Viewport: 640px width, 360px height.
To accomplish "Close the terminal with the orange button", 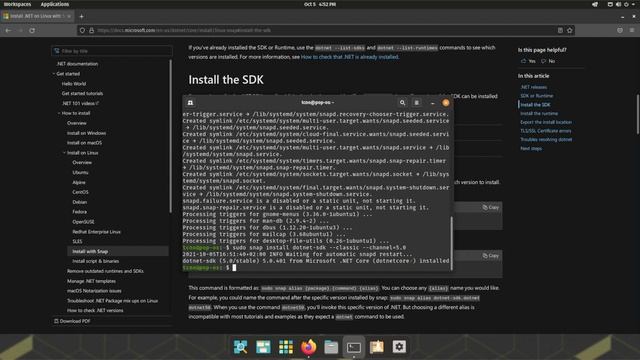I will [446, 102].
